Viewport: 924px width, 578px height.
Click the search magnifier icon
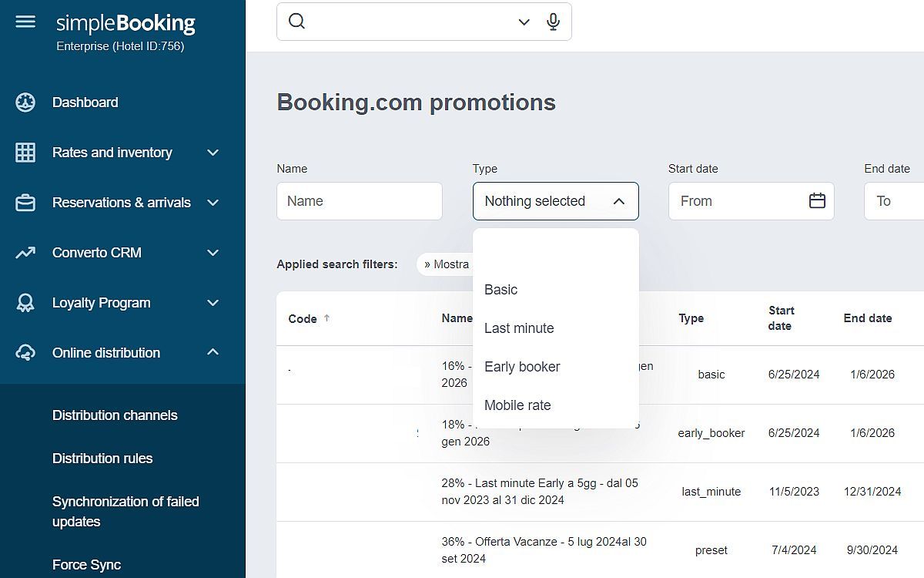point(297,22)
